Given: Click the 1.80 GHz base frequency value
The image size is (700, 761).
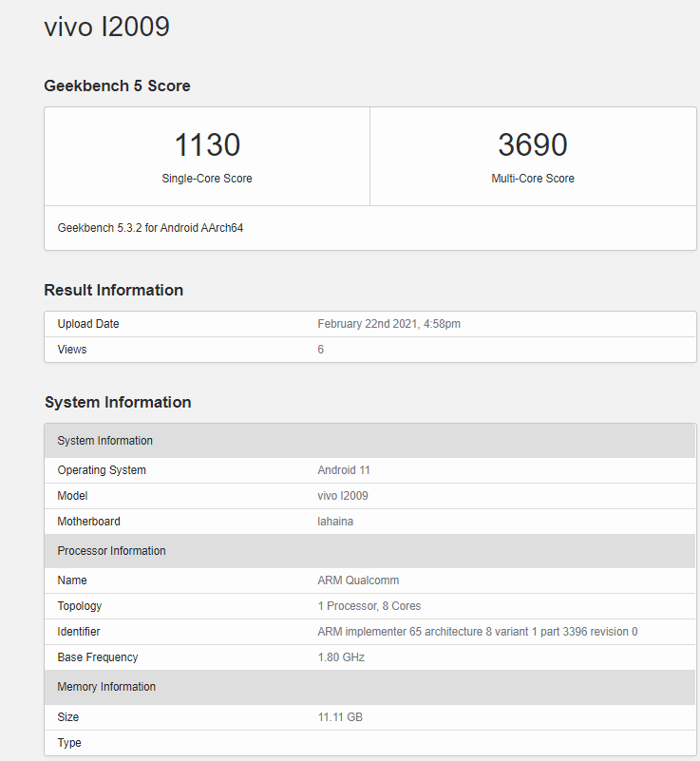Looking at the screenshot, I should (x=341, y=657).
